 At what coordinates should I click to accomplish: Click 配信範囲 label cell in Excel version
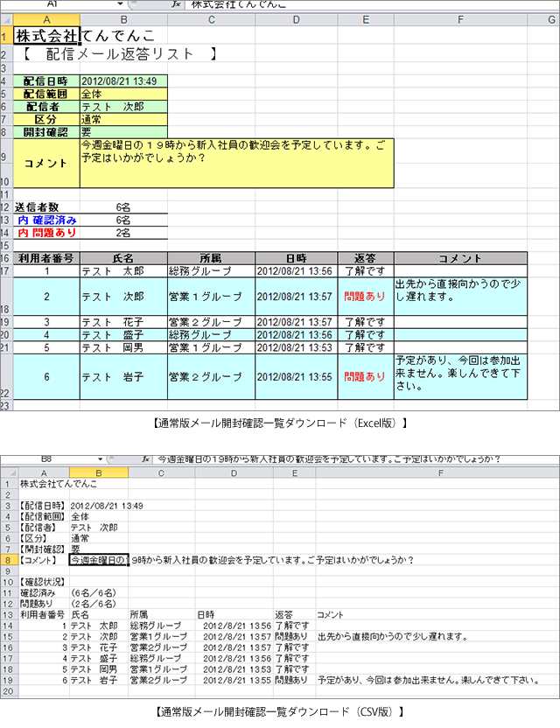click(x=46, y=94)
